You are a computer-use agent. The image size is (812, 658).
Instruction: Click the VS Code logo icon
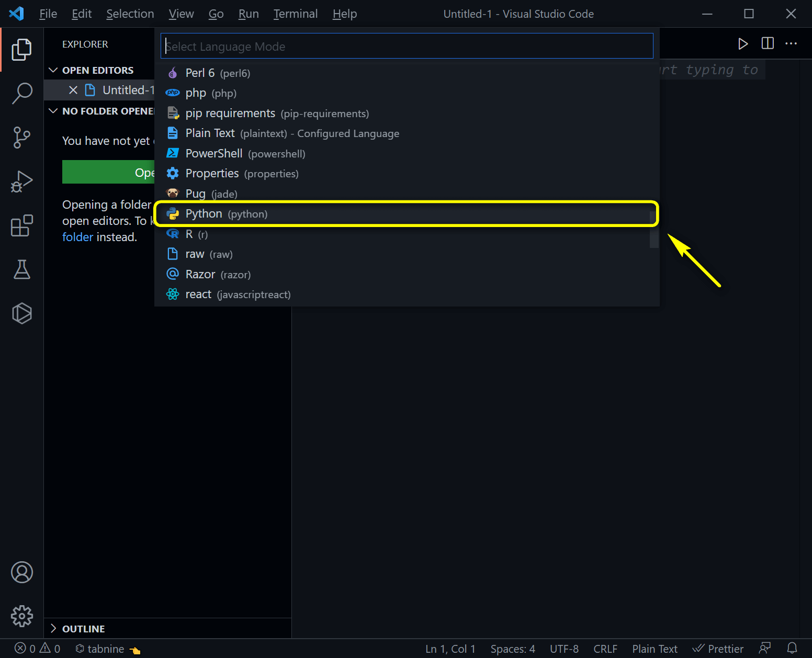click(x=16, y=14)
